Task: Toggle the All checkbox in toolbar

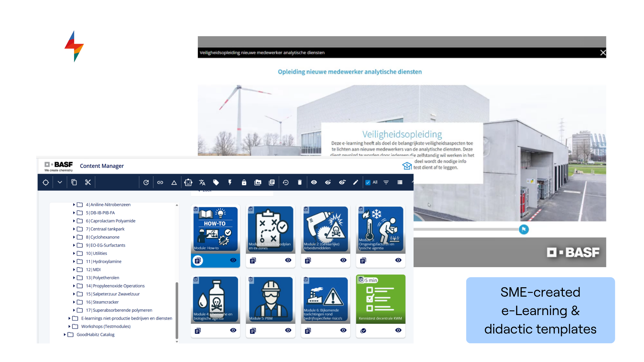Action: [368, 182]
